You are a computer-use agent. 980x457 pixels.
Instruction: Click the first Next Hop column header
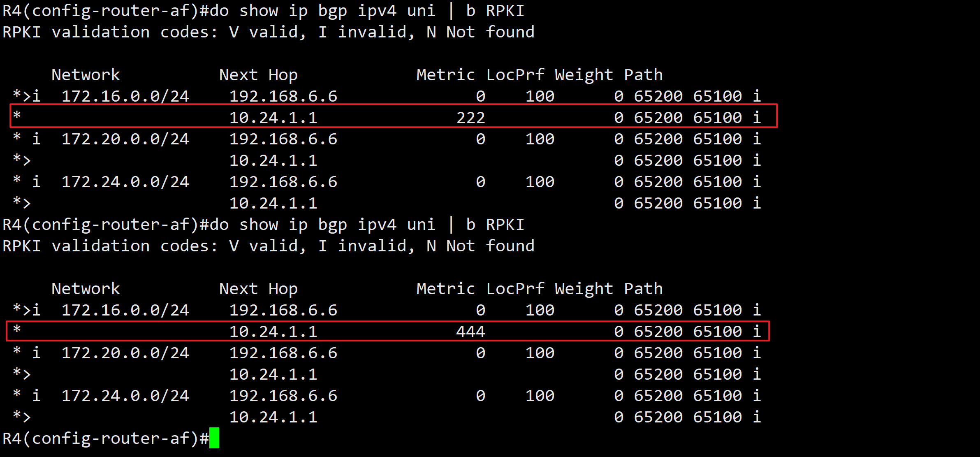pyautogui.click(x=258, y=75)
